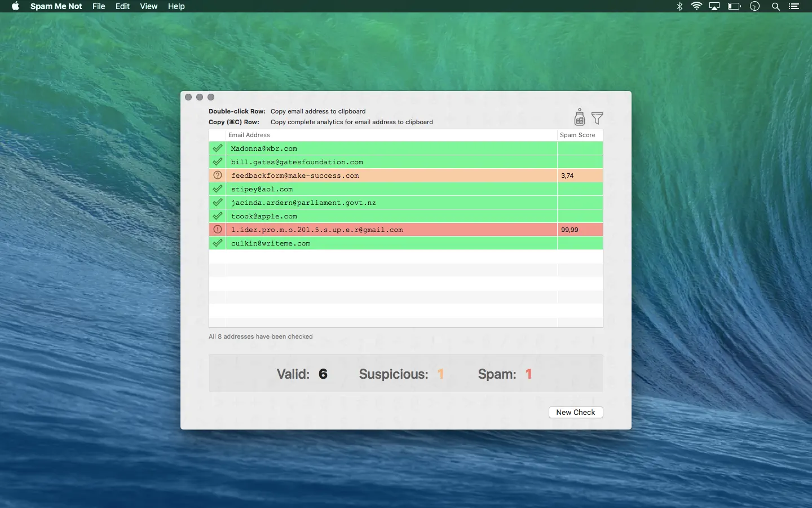Select the feedbackform@make-success.com address

pyautogui.click(x=295, y=176)
